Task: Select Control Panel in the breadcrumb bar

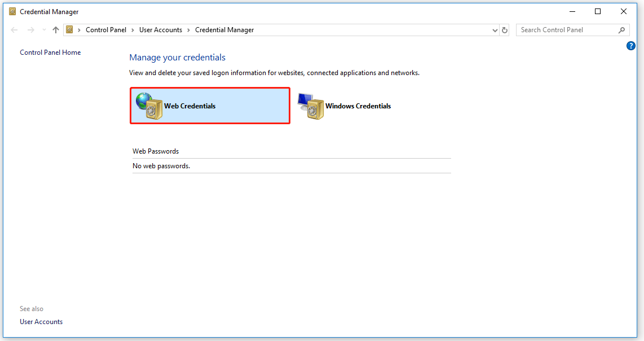Action: tap(106, 29)
